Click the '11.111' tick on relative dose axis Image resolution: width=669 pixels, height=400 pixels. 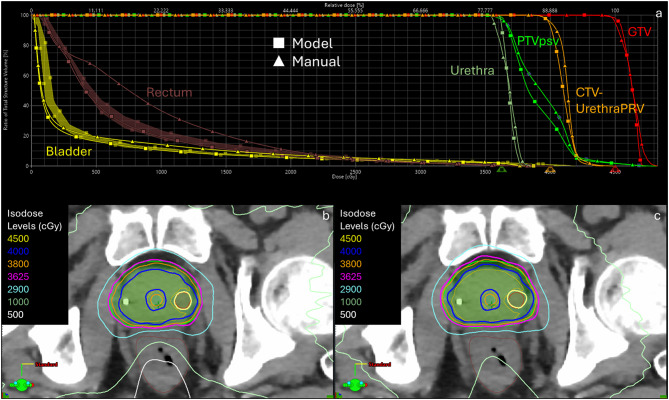[x=96, y=10]
